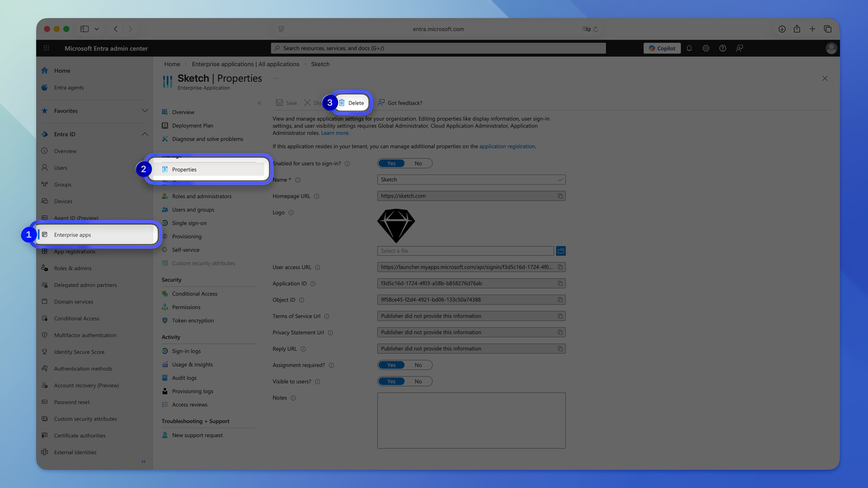Click the Save button

(287, 103)
